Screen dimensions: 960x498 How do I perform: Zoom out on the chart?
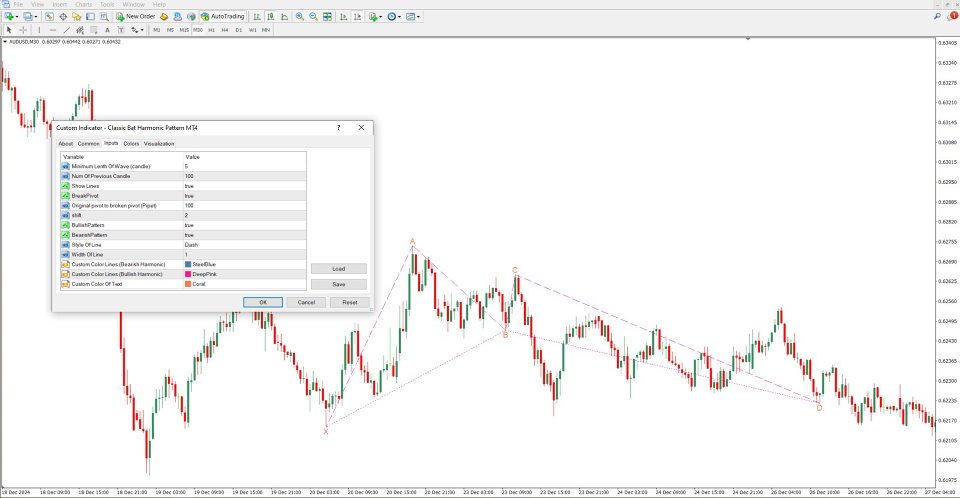tap(313, 17)
